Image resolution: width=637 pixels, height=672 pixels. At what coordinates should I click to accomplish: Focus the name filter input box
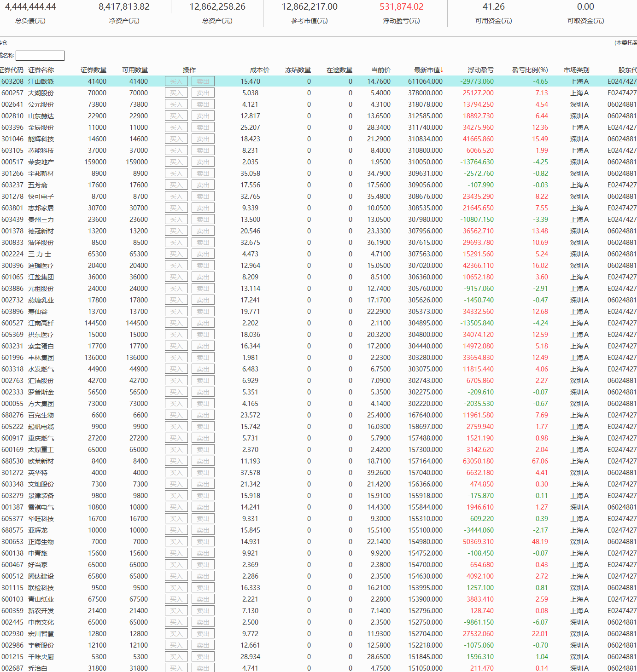tap(40, 56)
